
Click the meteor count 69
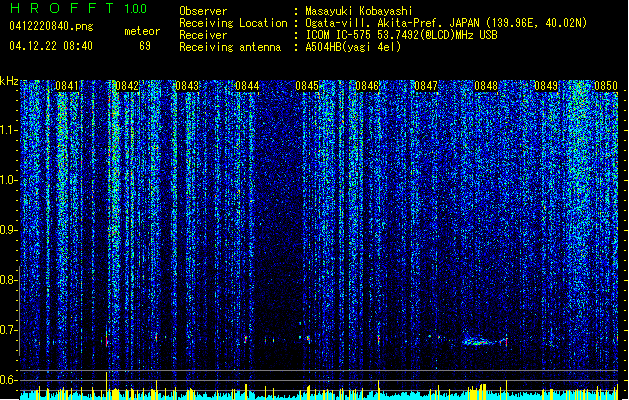tap(145, 46)
